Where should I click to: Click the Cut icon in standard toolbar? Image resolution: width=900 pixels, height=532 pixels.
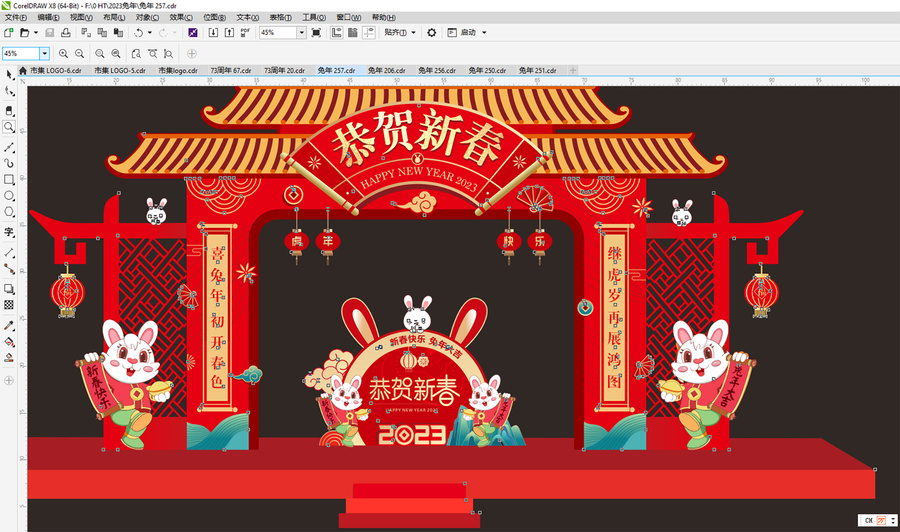point(86,33)
